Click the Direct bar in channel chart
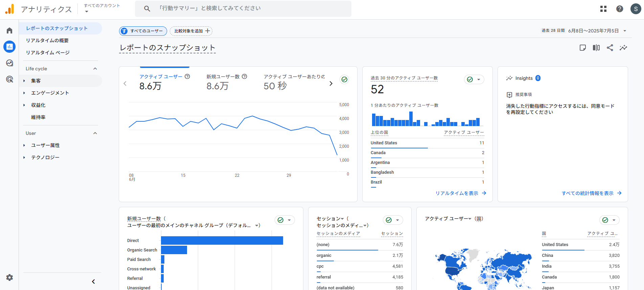644x290 pixels. 222,240
